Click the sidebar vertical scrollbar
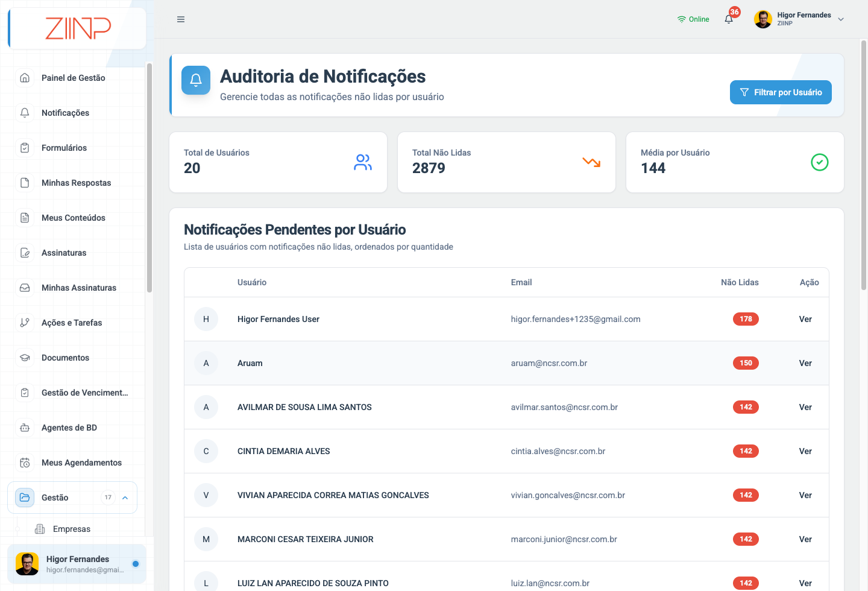The width and height of the screenshot is (868, 591). 149,178
